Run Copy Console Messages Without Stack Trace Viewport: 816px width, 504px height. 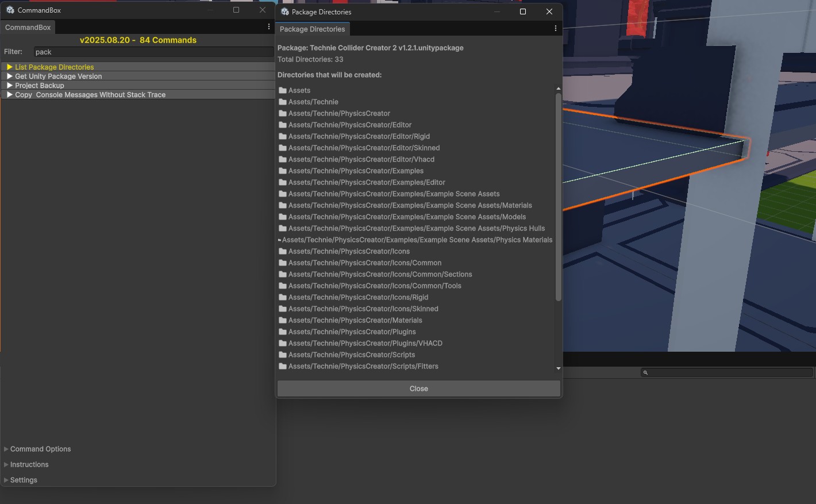click(x=138, y=95)
